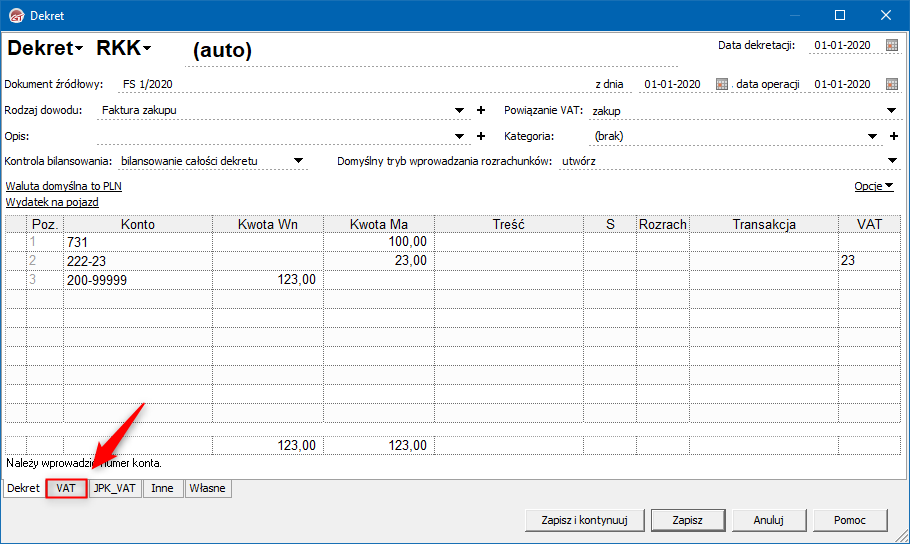Select account cell 200-99999
This screenshot has height=544, width=910.
(138, 280)
